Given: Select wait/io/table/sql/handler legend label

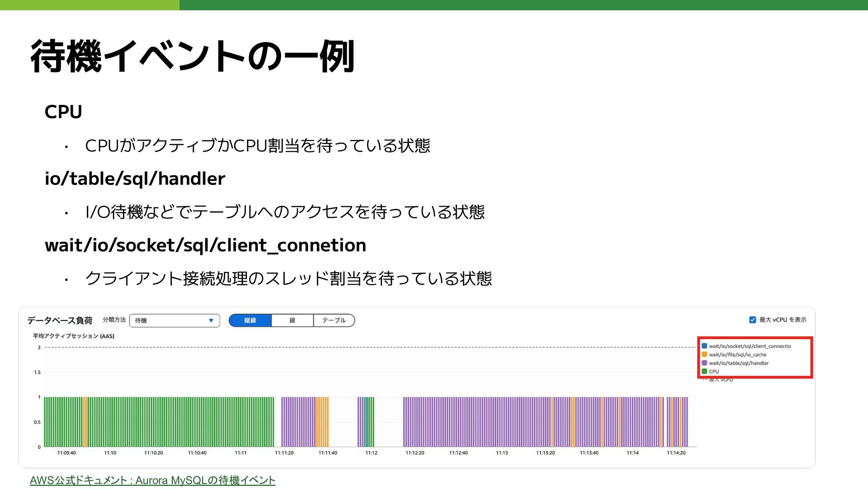Looking at the screenshot, I should click(739, 363).
